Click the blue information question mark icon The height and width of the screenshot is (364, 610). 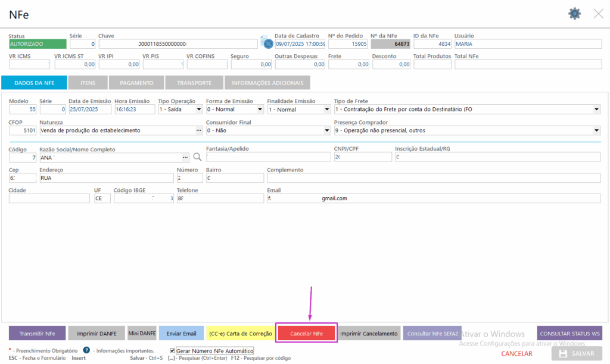[86, 350]
